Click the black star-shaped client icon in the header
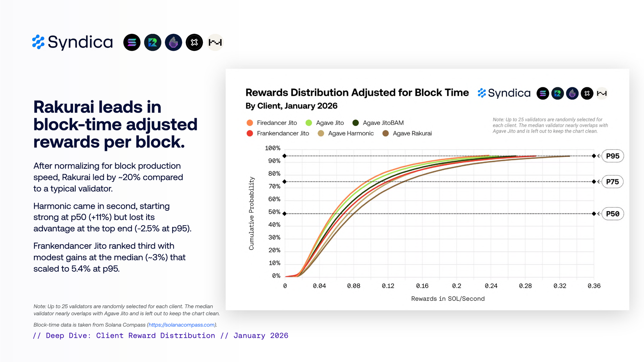This screenshot has height=362, width=644. [194, 42]
